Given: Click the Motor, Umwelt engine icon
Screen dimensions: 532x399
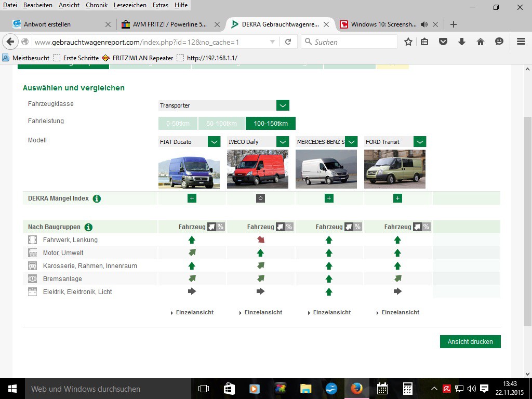Looking at the screenshot, I should (32, 253).
